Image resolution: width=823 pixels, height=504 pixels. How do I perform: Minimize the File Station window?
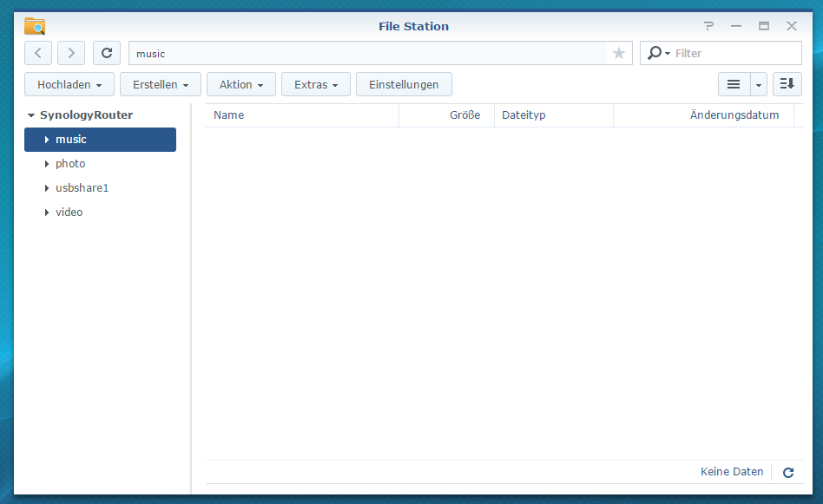coord(736,26)
